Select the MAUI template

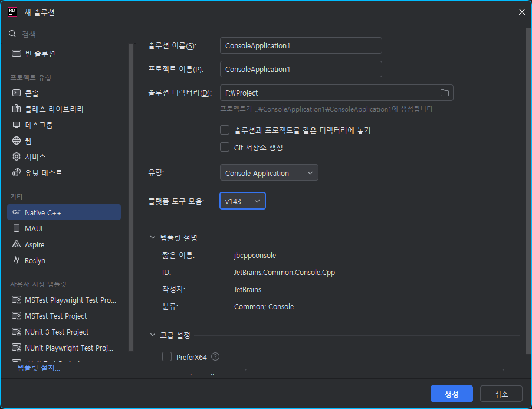tap(64, 228)
